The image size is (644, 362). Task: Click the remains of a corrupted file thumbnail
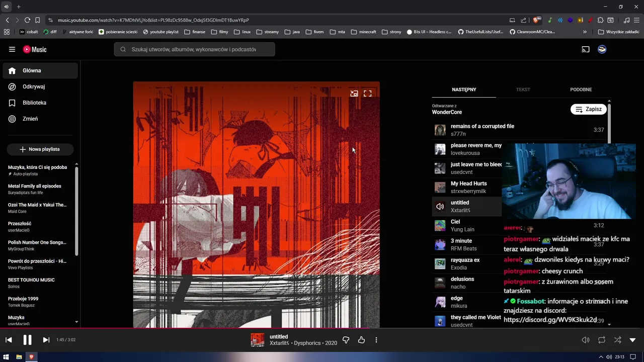pos(440,130)
